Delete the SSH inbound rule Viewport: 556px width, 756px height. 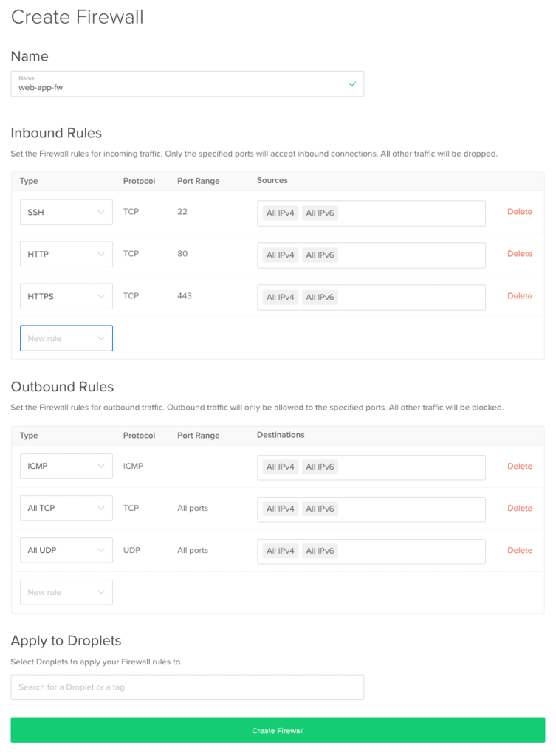519,212
